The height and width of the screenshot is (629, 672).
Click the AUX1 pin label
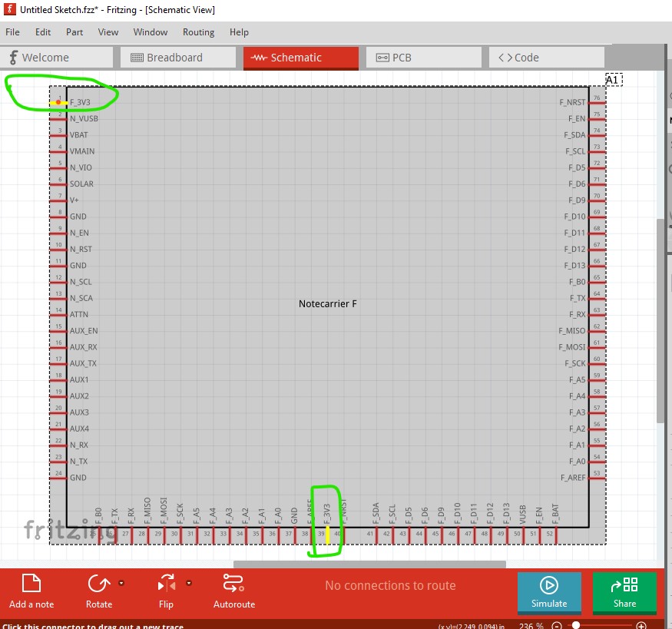coord(79,379)
